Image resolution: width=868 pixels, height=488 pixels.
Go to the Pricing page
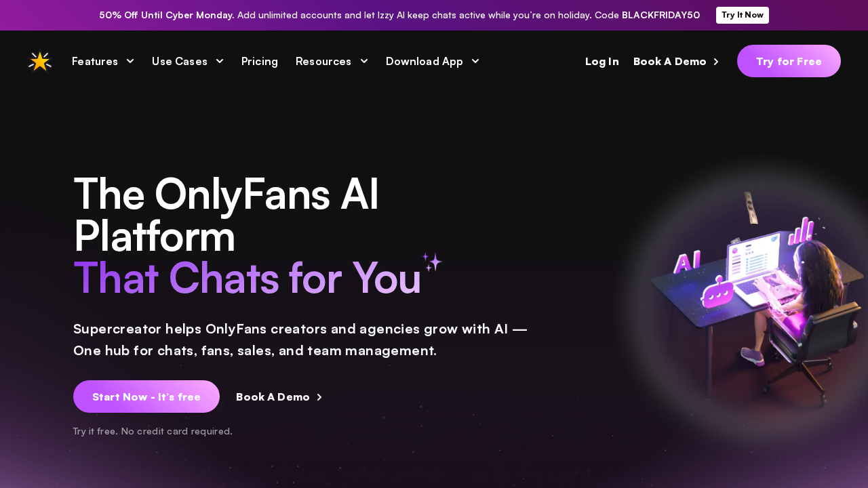point(260,61)
